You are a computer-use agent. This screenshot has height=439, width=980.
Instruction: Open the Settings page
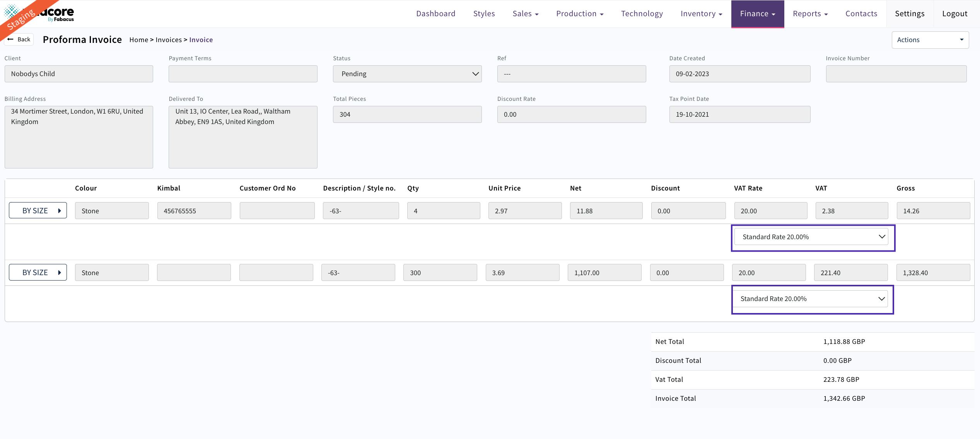[x=909, y=14]
